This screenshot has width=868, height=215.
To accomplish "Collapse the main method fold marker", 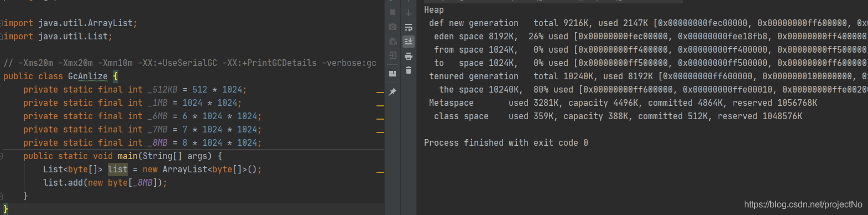I will click(x=2, y=156).
